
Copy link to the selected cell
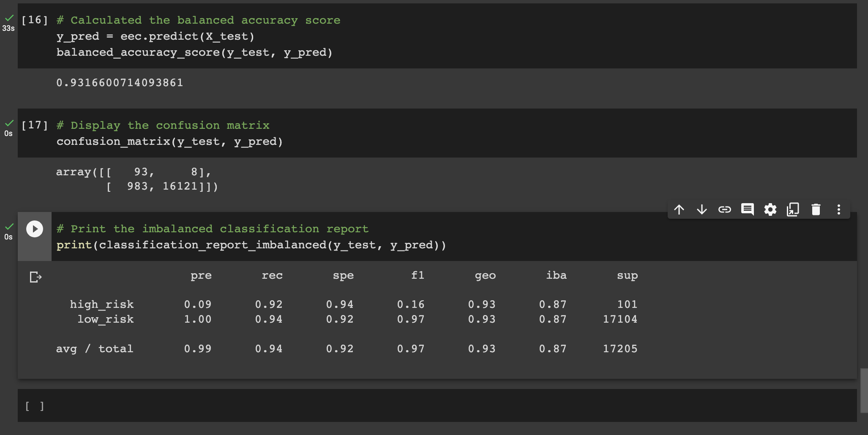click(724, 209)
